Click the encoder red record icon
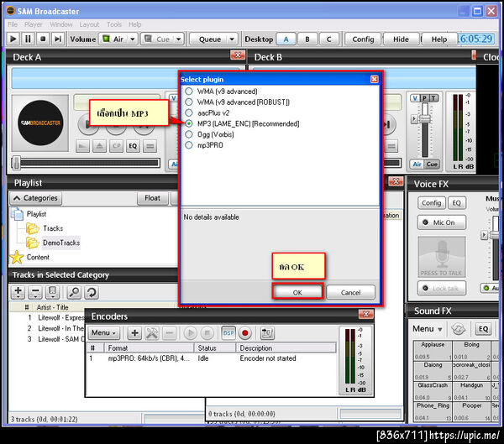This screenshot has height=444, width=504. click(x=245, y=333)
